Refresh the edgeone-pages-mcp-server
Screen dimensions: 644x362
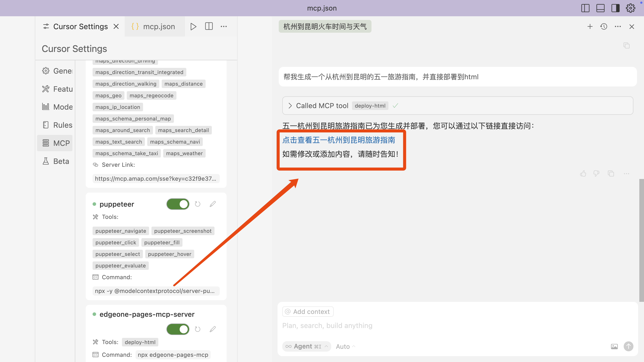point(198,329)
